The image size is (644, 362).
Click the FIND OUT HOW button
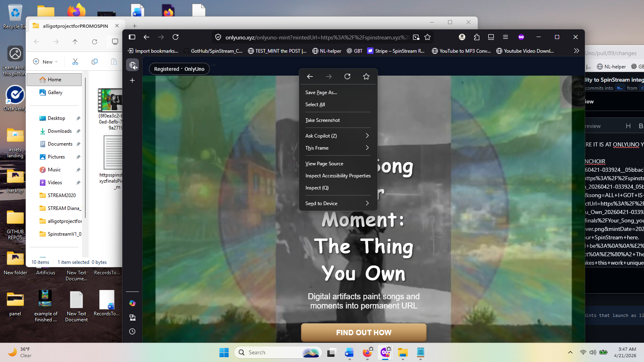pos(364,333)
